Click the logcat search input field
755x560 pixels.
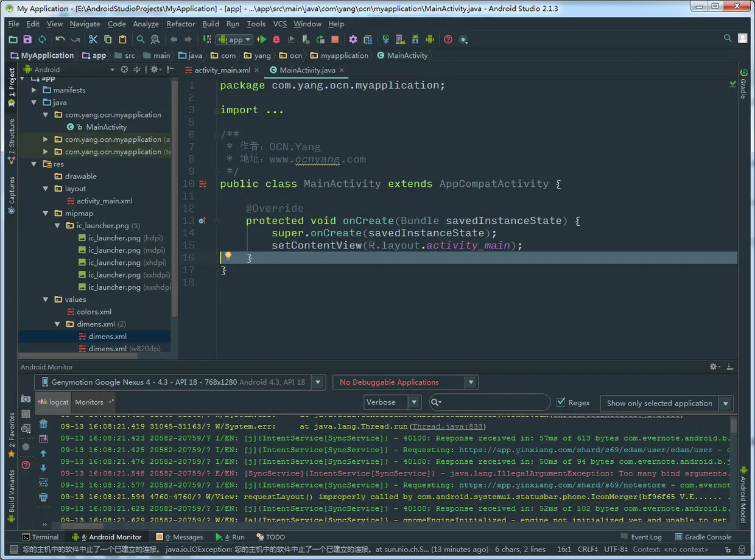tap(493, 402)
